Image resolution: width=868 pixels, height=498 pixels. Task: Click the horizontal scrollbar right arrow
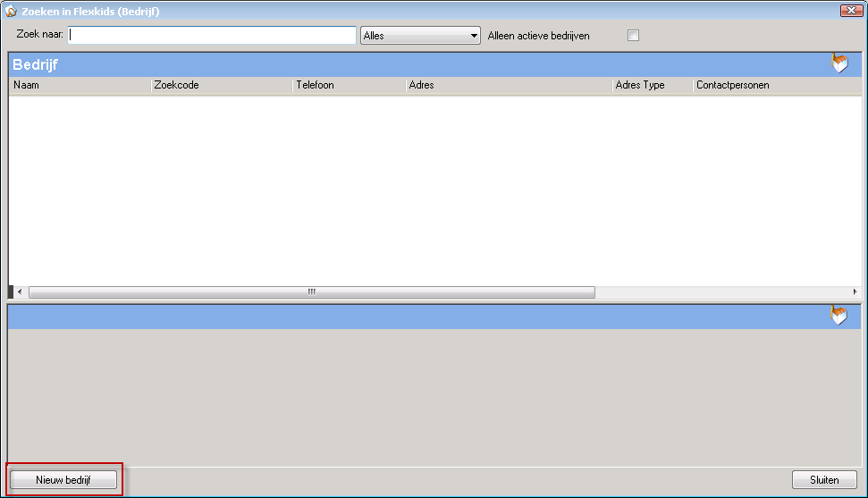tap(855, 292)
